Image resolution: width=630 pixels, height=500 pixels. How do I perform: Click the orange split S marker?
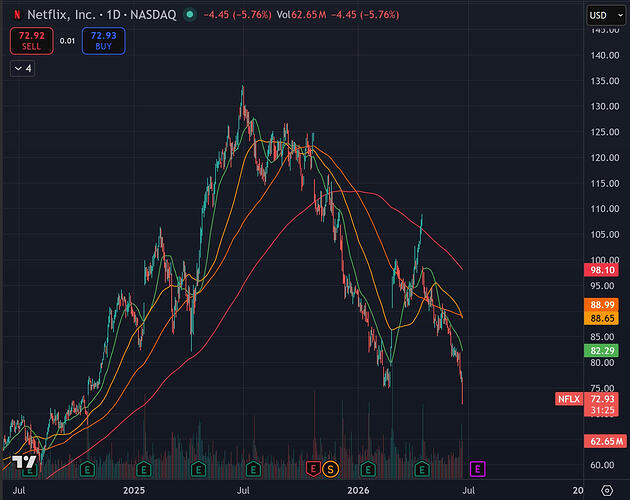coord(330,469)
